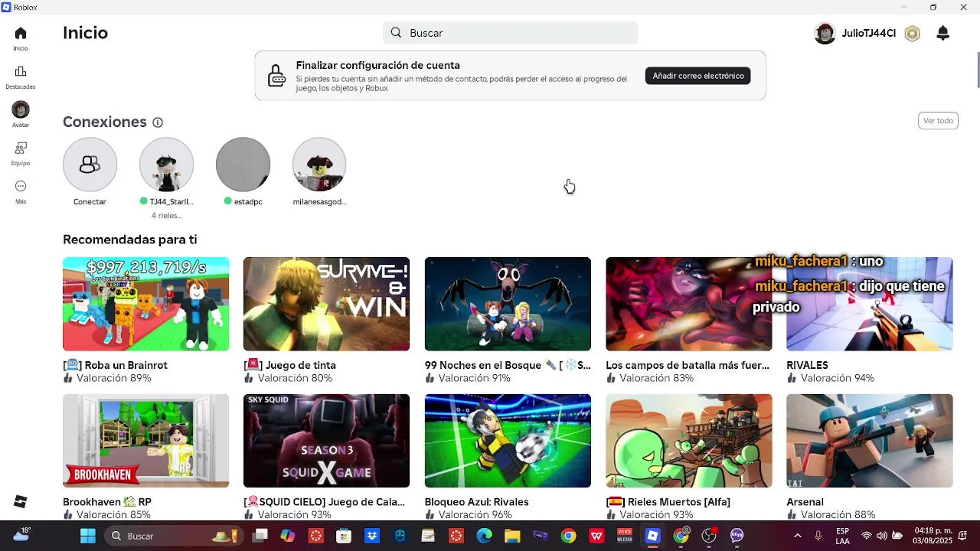Open Google Chrome from the taskbar
Image resolution: width=980 pixels, height=551 pixels.
(x=568, y=536)
